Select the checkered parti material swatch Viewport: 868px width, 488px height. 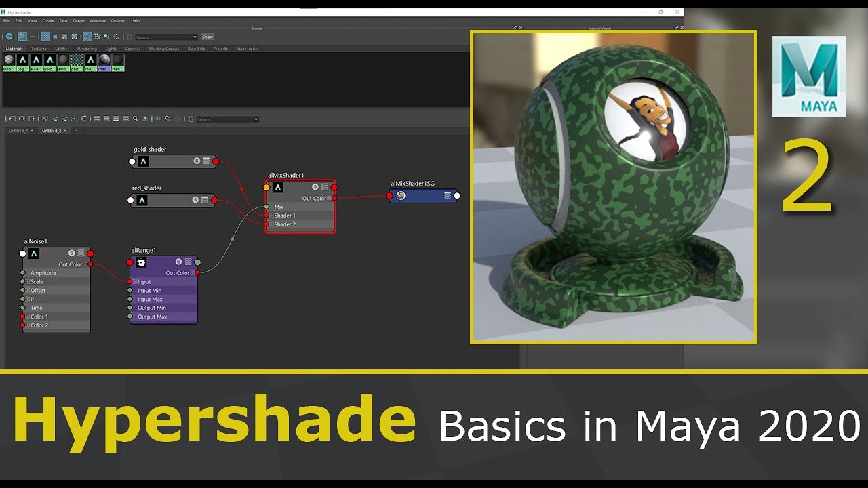77,62
